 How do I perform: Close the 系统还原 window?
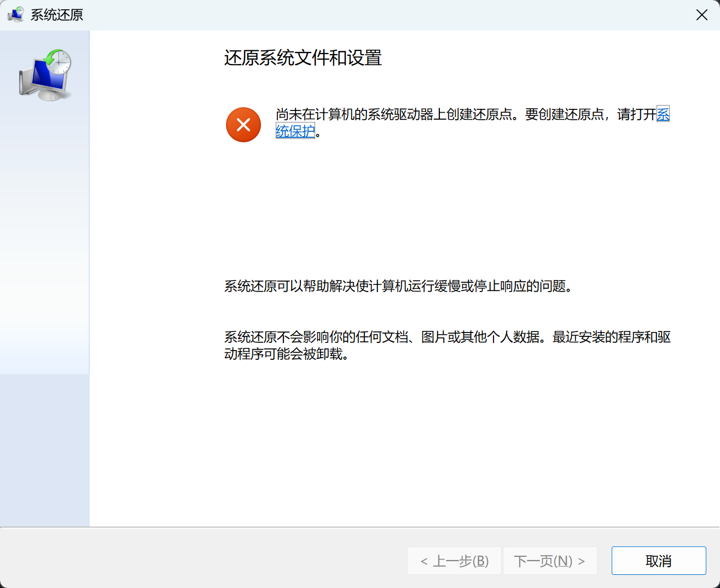pyautogui.click(x=702, y=15)
